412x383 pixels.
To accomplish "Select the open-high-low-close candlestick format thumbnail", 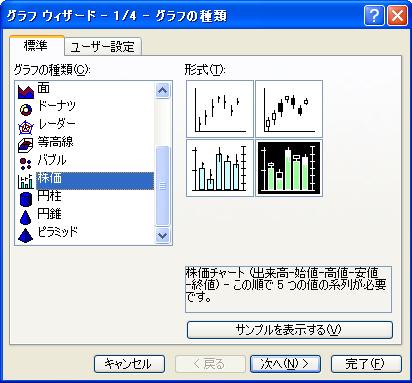I will click(x=289, y=109).
